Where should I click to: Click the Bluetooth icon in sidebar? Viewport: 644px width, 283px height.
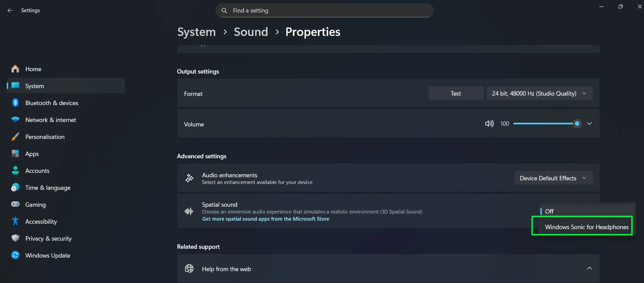15,103
